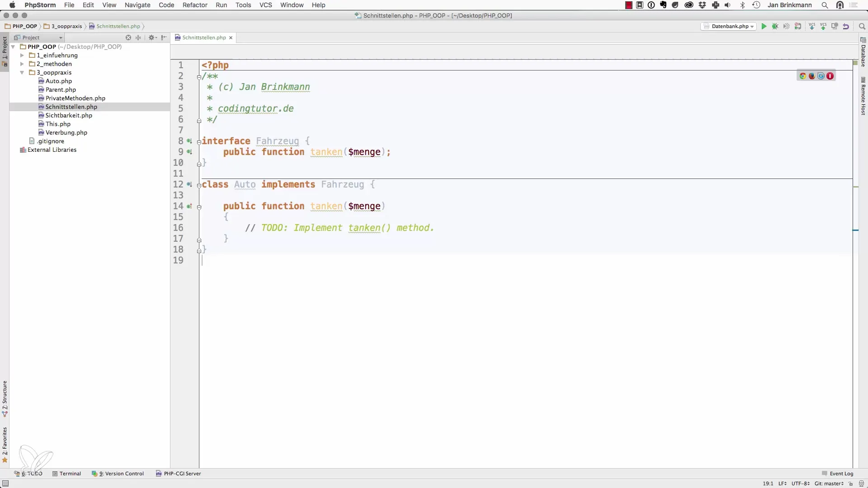
Task: Click implementing method marker on line 14
Action: (x=189, y=206)
